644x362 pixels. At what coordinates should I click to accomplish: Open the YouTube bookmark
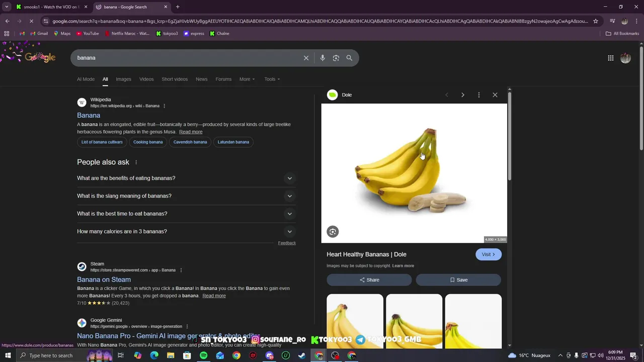[x=88, y=34]
